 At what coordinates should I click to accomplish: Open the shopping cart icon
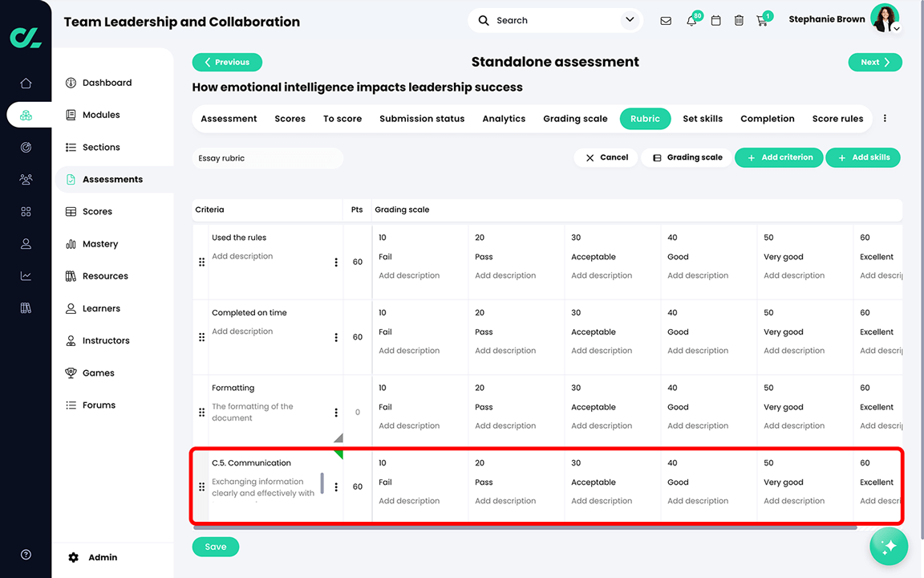click(x=763, y=21)
